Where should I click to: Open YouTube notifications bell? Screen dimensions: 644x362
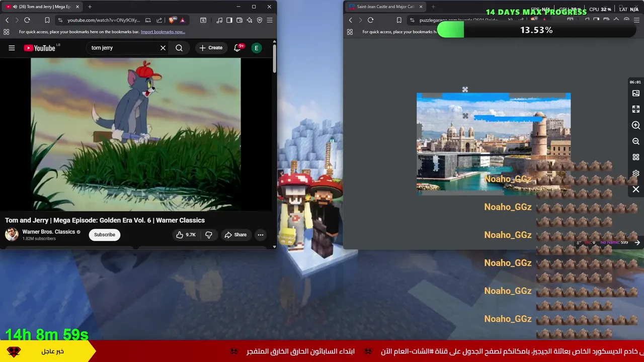(237, 48)
